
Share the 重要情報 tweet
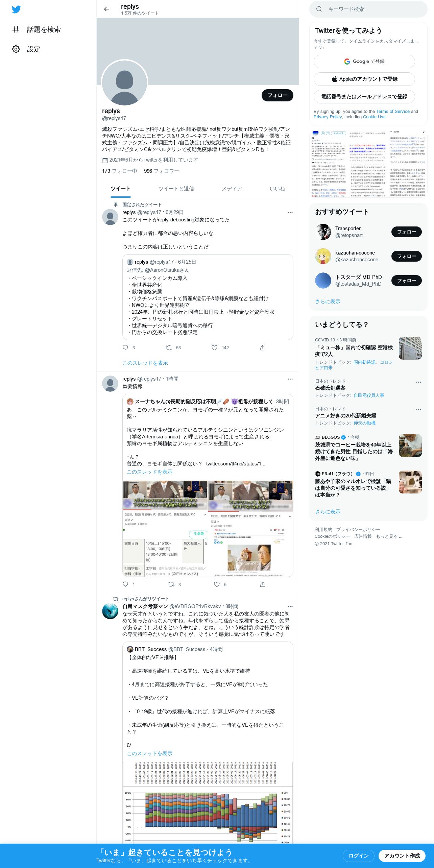tap(263, 584)
